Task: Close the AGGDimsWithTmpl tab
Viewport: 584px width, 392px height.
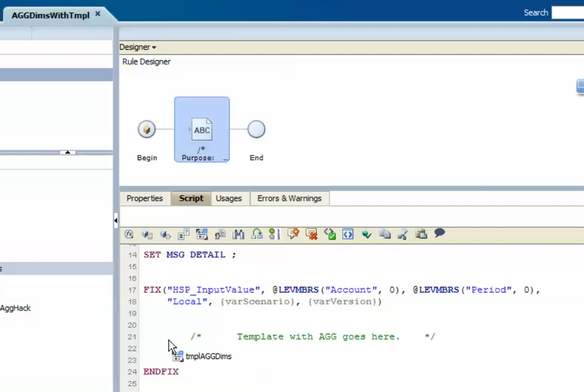Action: click(x=98, y=14)
